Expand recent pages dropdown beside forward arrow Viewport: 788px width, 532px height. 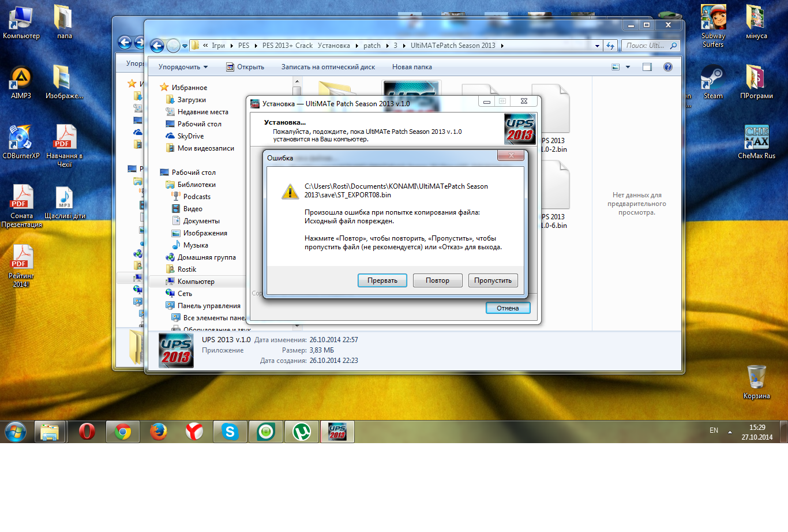(185, 46)
